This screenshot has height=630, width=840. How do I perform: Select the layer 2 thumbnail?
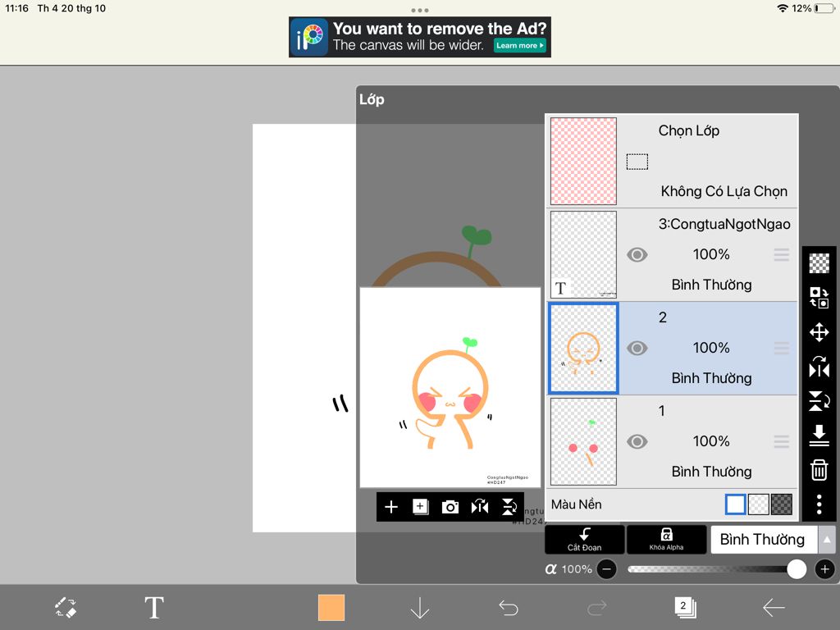click(x=583, y=348)
